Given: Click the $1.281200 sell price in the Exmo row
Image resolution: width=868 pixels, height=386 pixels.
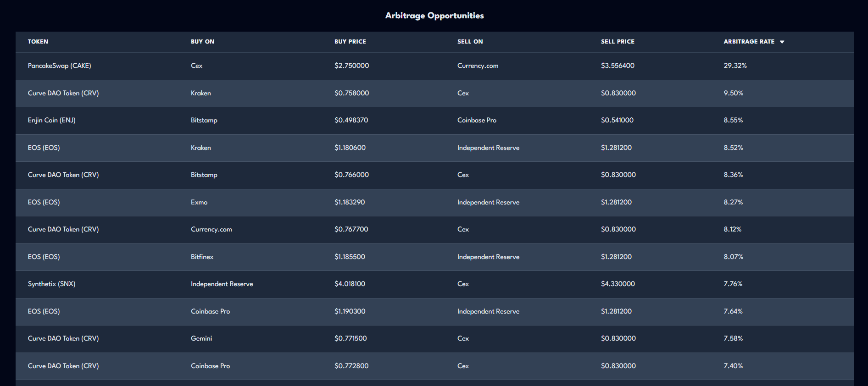Looking at the screenshot, I should coord(617,202).
